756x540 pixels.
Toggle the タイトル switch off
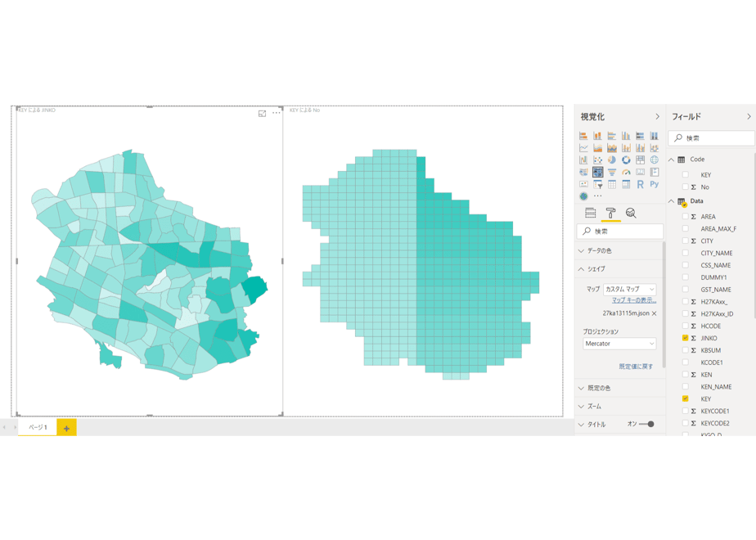pyautogui.click(x=647, y=425)
